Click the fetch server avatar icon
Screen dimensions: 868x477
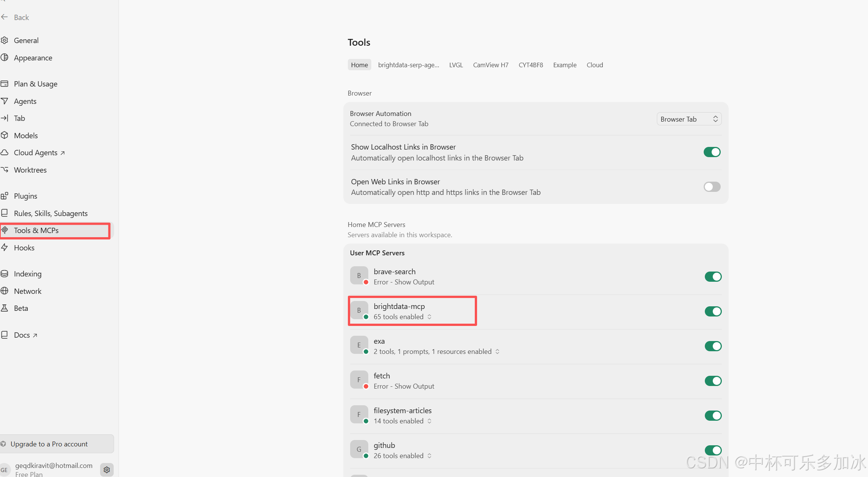tap(359, 380)
